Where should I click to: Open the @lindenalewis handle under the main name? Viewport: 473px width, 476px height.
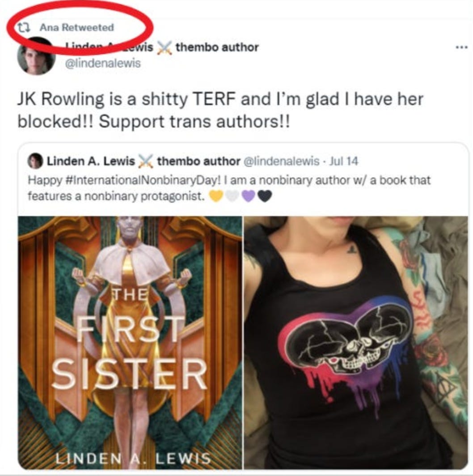click(103, 63)
